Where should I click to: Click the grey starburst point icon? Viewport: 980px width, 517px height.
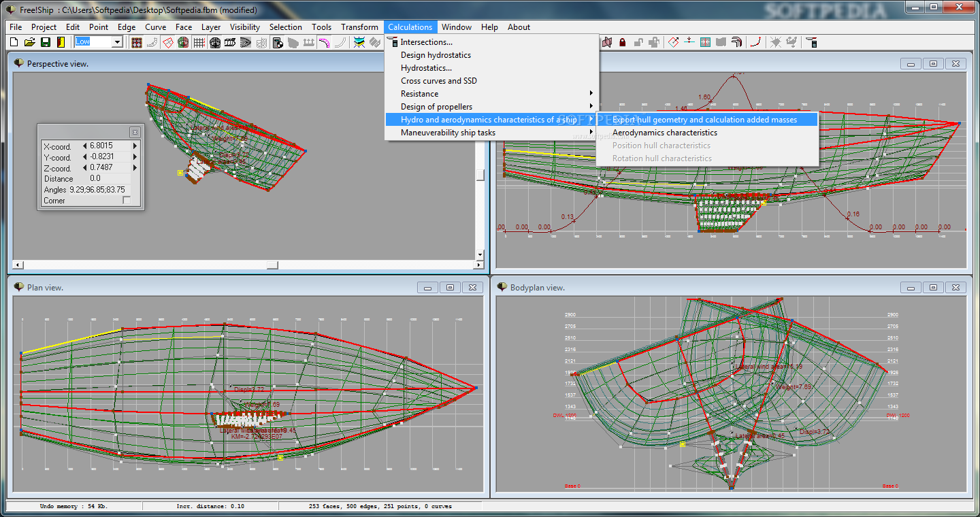tap(775, 42)
